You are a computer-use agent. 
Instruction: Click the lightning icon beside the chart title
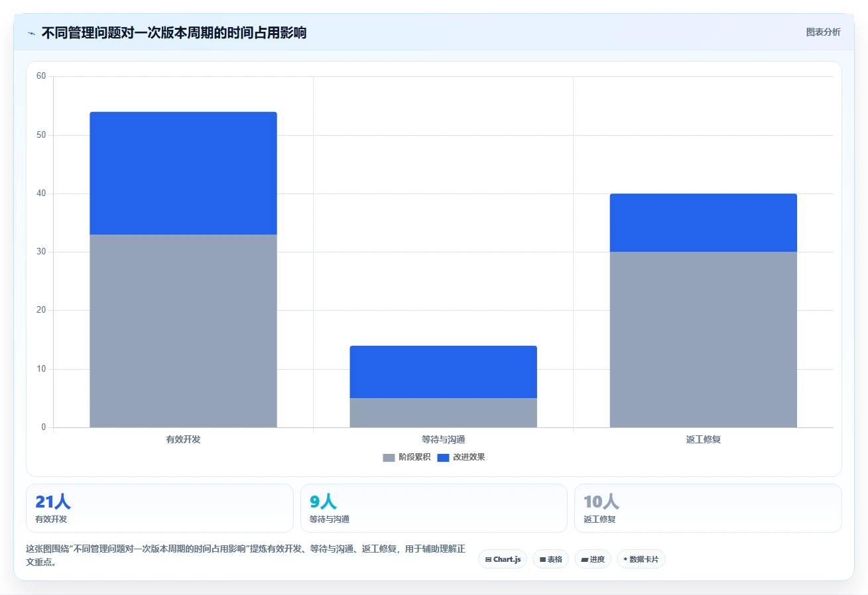(31, 32)
